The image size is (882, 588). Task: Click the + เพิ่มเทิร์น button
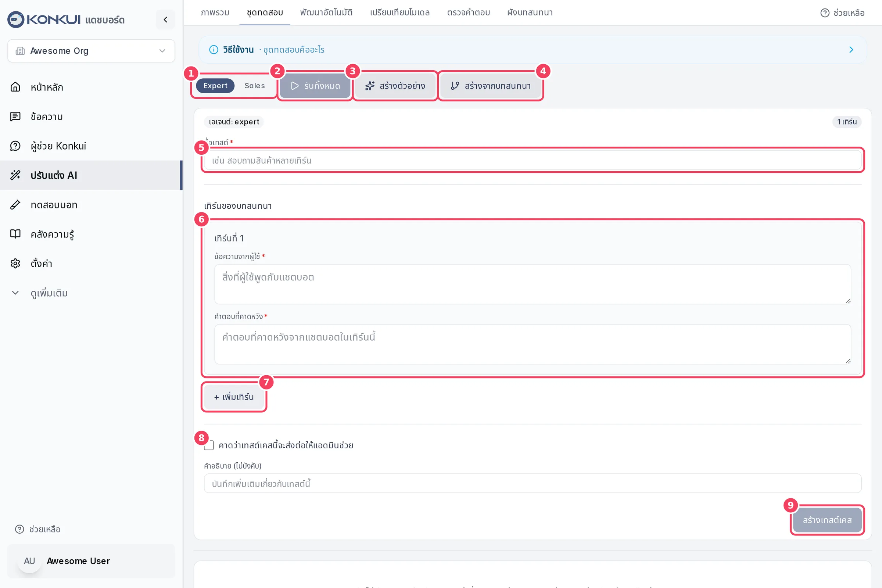[x=234, y=397]
